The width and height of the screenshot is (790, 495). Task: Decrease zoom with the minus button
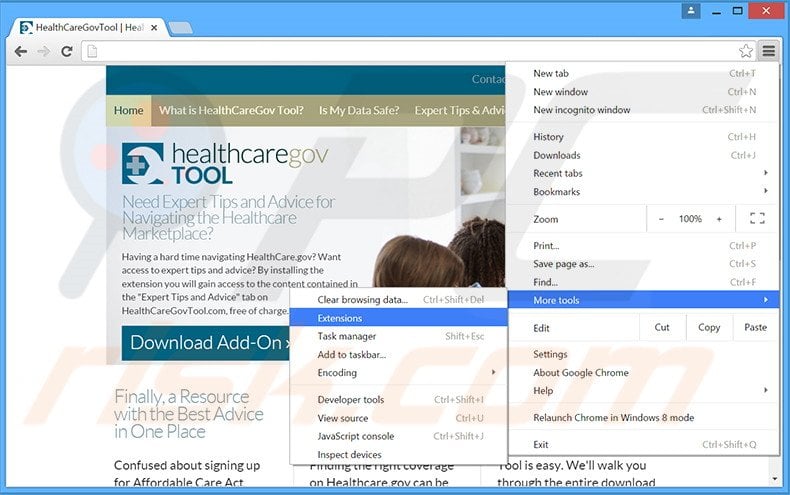click(661, 219)
